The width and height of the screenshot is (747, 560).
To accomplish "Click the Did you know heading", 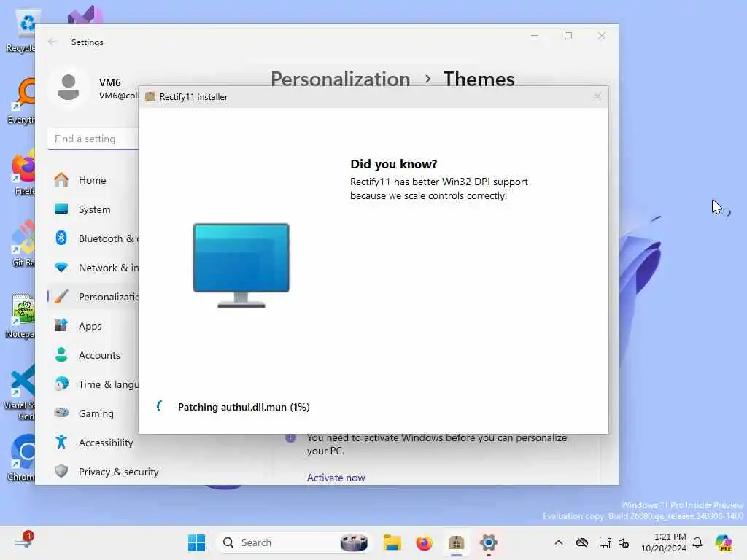I will point(393,164).
